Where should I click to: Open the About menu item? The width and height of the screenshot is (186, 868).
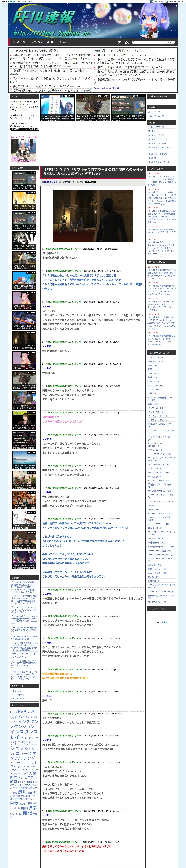pyautogui.click(x=63, y=42)
